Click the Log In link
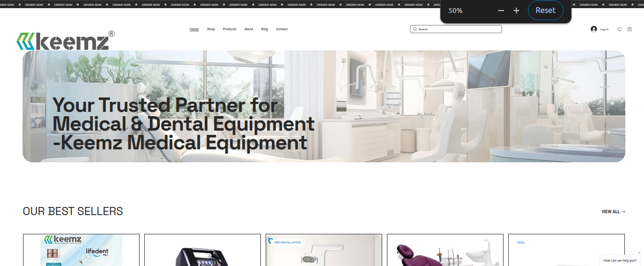 (x=604, y=29)
